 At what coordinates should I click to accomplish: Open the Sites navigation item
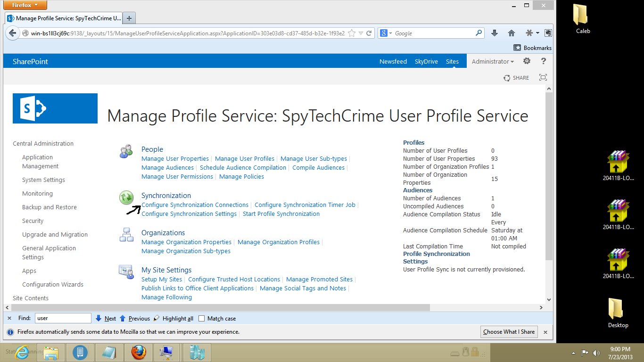452,61
